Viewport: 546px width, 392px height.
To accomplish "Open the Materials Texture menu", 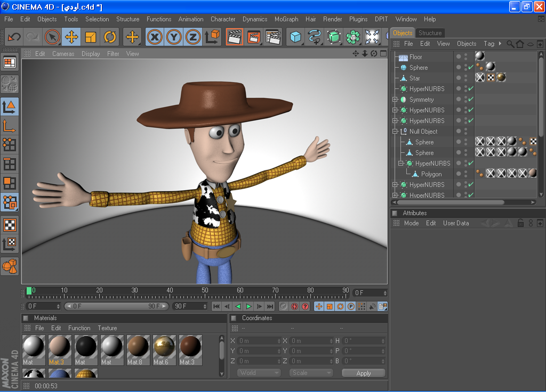I will pyautogui.click(x=107, y=328).
